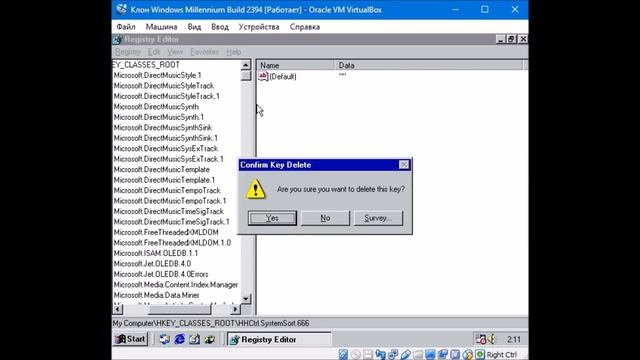Select Microsoft.DirectMusicTemplate key
This screenshot has height=360, width=640.
[162, 169]
